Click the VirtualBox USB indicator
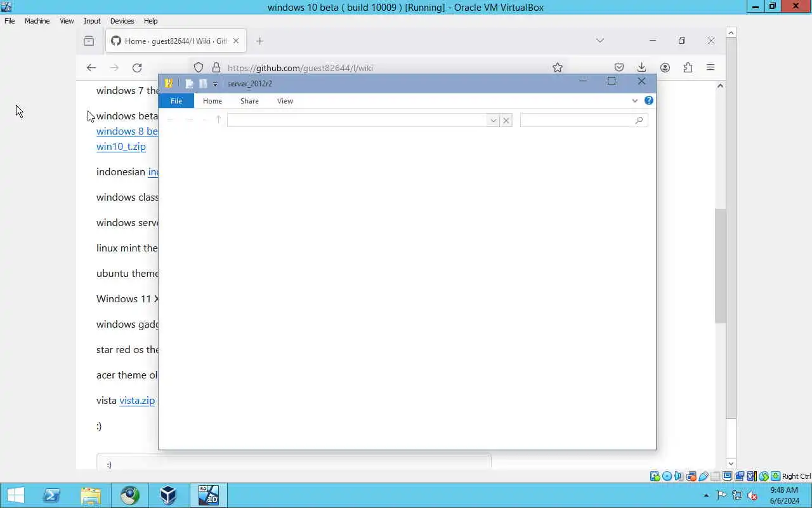The width and height of the screenshot is (812, 508). pos(703,476)
